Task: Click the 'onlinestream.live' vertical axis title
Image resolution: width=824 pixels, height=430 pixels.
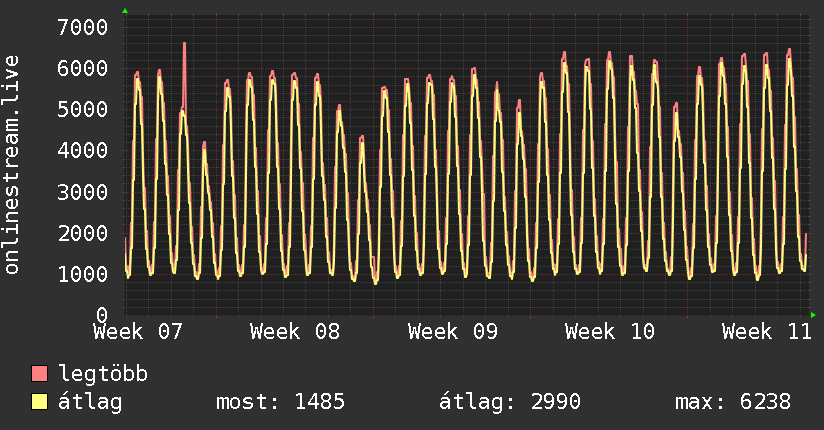Action: pyautogui.click(x=12, y=165)
